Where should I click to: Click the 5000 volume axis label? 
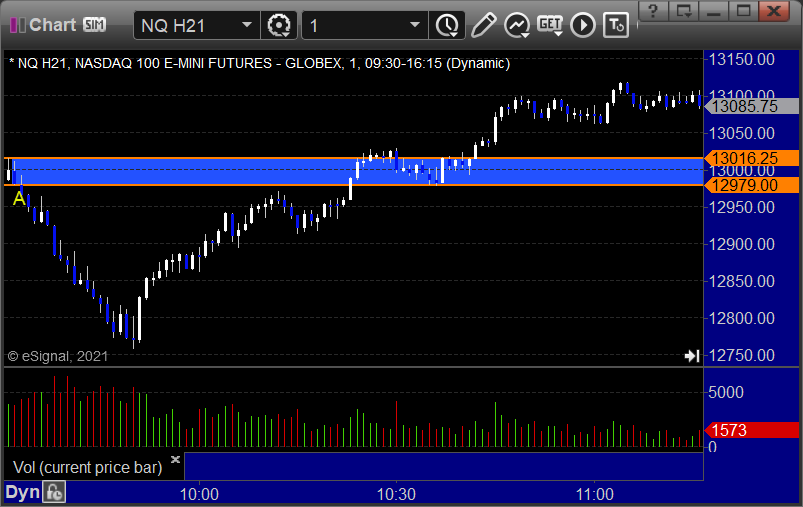[726, 392]
